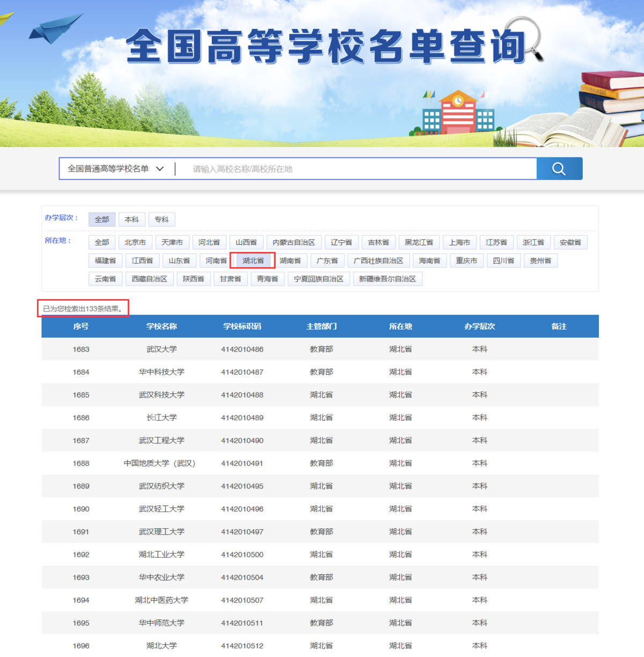Screen dimensions: 644x657
Task: Choose 河北省 location filter
Action: pyautogui.click(x=209, y=243)
